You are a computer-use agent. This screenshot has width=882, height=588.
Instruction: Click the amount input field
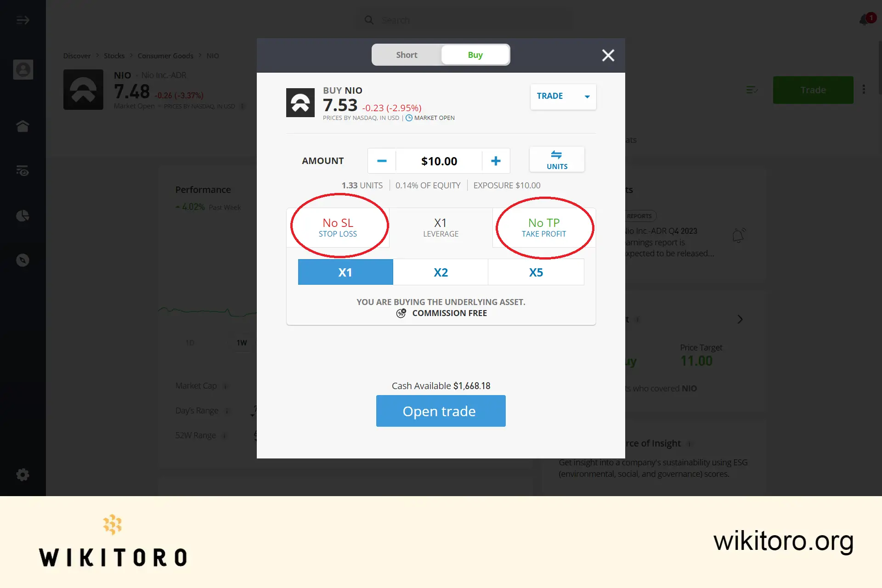click(438, 160)
